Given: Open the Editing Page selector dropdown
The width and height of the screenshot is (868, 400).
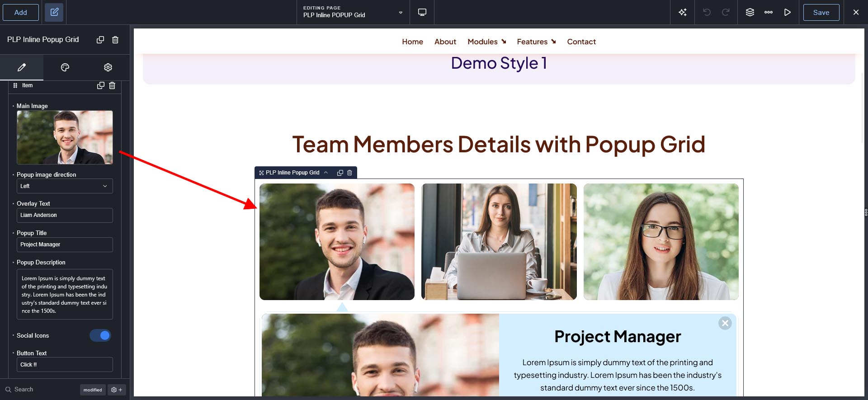Looking at the screenshot, I should 353,12.
